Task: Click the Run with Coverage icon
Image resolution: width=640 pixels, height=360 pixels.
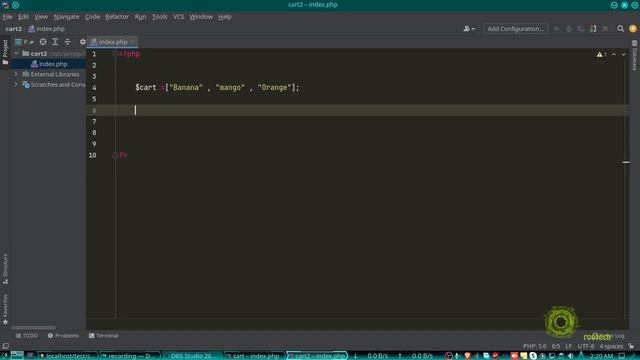Action: pos(580,29)
